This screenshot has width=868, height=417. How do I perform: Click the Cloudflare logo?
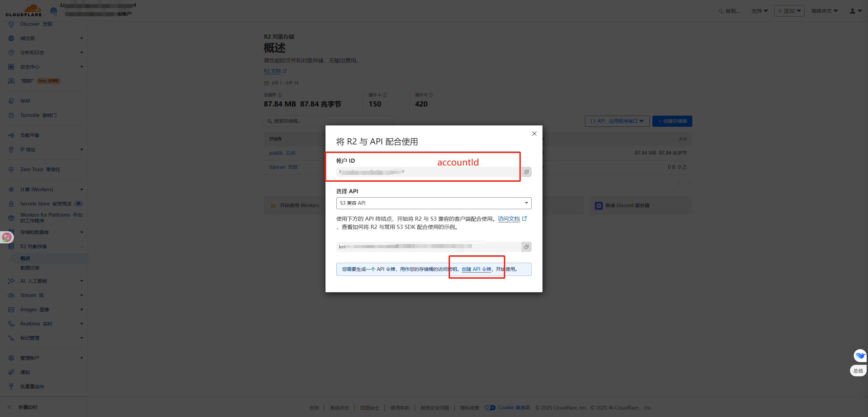(24, 10)
